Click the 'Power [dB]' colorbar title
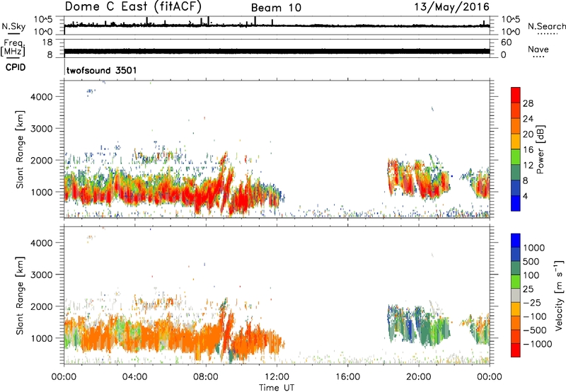 pos(541,149)
